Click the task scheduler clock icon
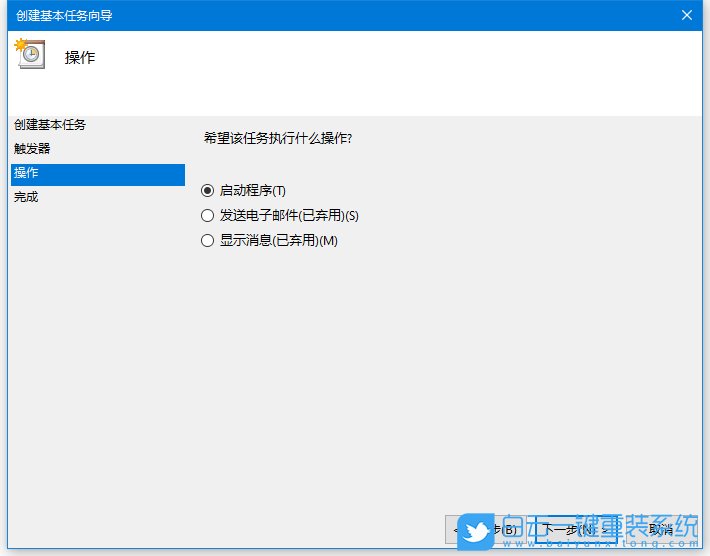710x556 pixels. click(30, 54)
